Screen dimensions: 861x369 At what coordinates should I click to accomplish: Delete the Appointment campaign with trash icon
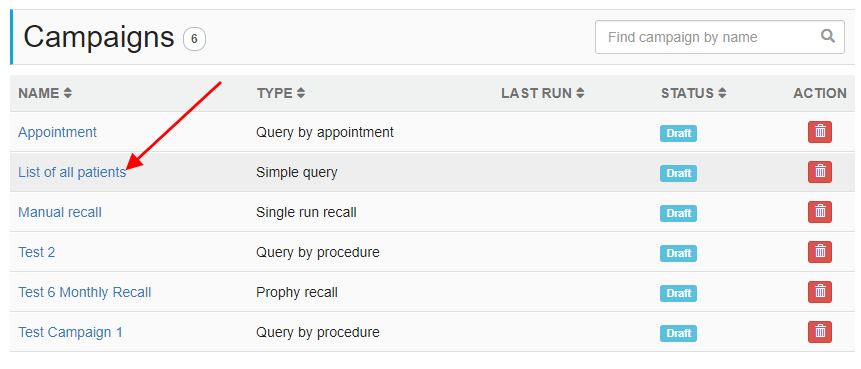820,132
